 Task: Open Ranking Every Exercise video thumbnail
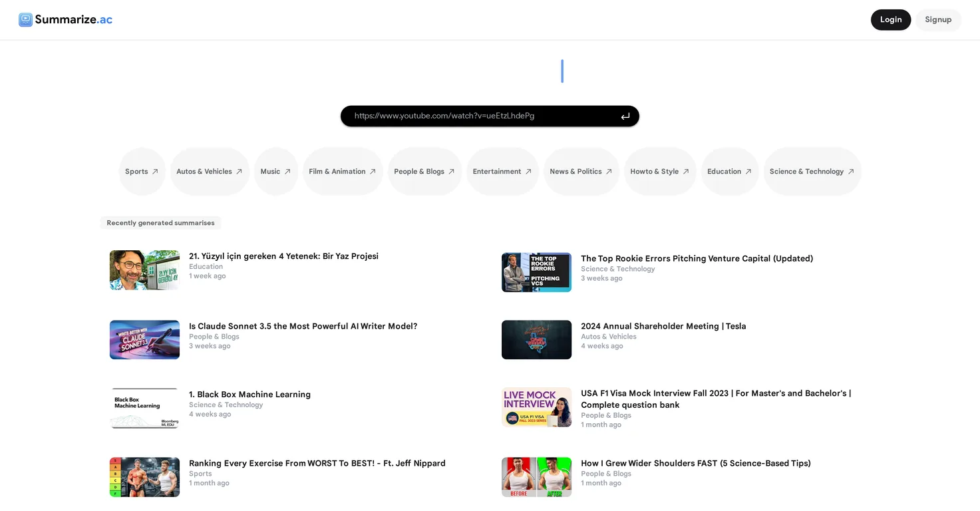point(144,477)
